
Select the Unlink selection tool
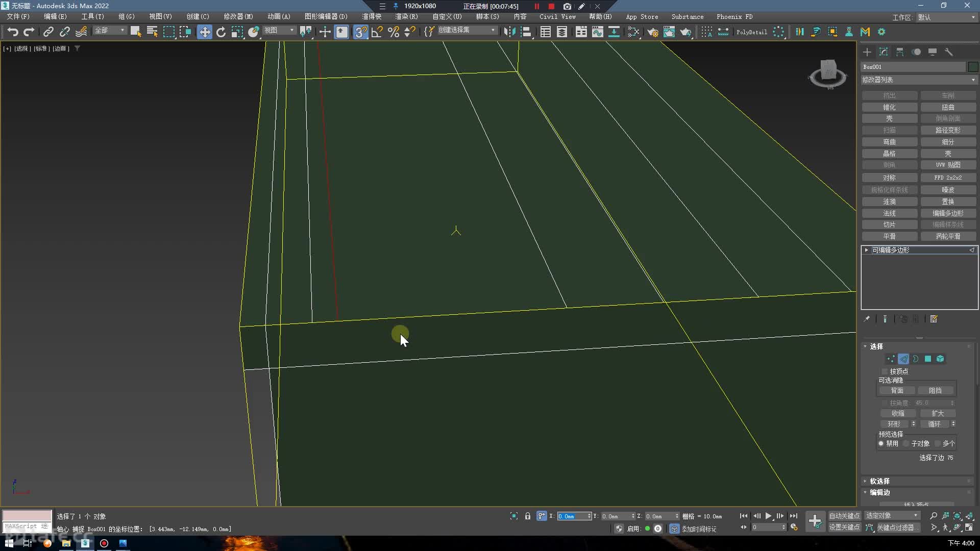pyautogui.click(x=64, y=32)
